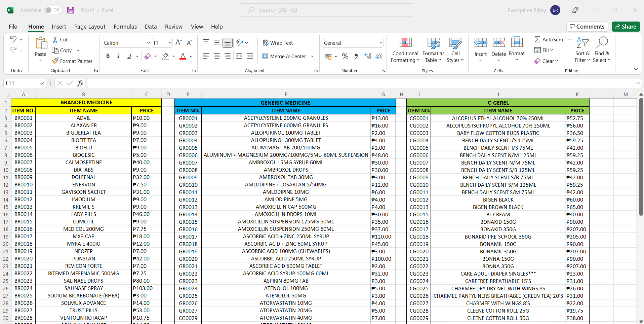Screen dimensions: 644x324
Task: Open Conditional Formatting menu
Action: pos(405,50)
